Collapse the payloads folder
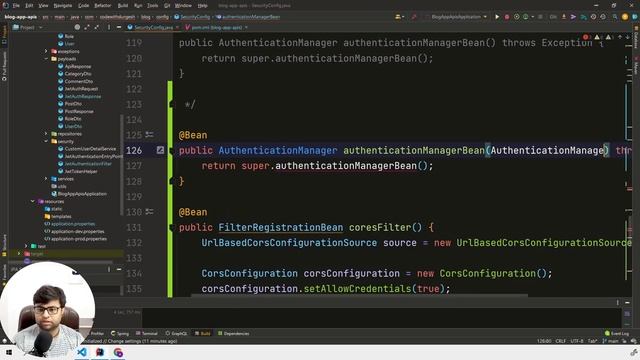Image resolution: width=640 pixels, height=360 pixels. point(46,59)
